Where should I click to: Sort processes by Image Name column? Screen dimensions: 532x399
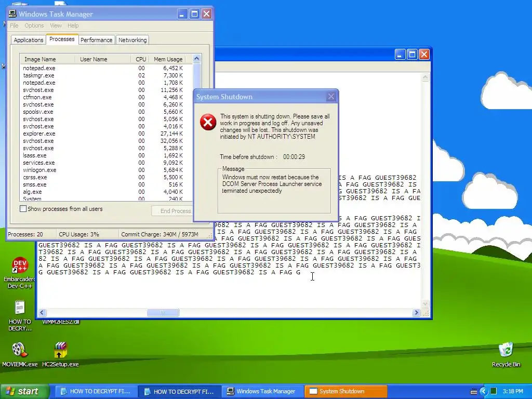click(x=47, y=59)
